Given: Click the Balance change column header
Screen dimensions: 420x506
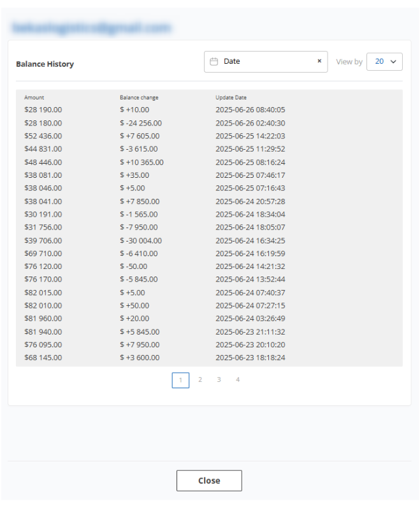Looking at the screenshot, I should tap(139, 98).
